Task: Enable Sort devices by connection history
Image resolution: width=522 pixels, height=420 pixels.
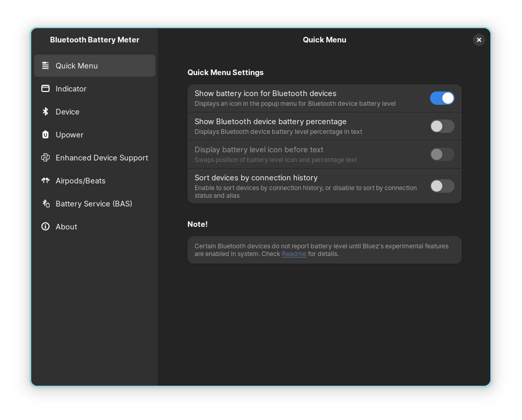Action: (x=442, y=186)
